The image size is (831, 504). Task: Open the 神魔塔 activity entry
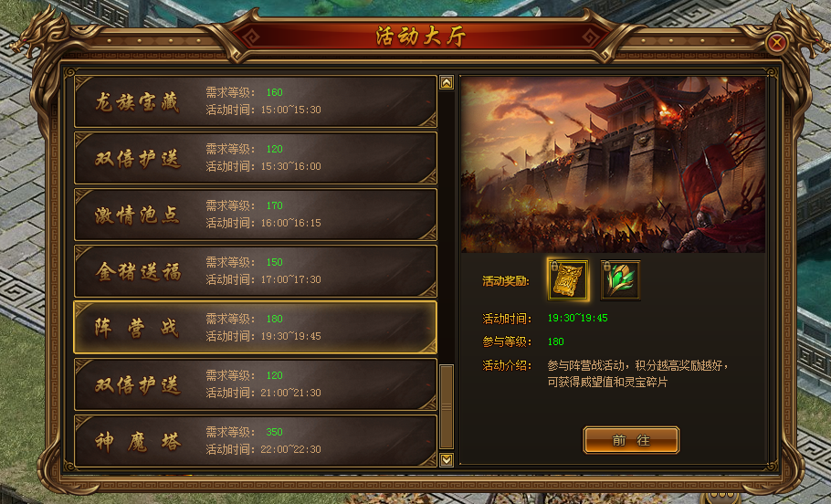point(256,441)
